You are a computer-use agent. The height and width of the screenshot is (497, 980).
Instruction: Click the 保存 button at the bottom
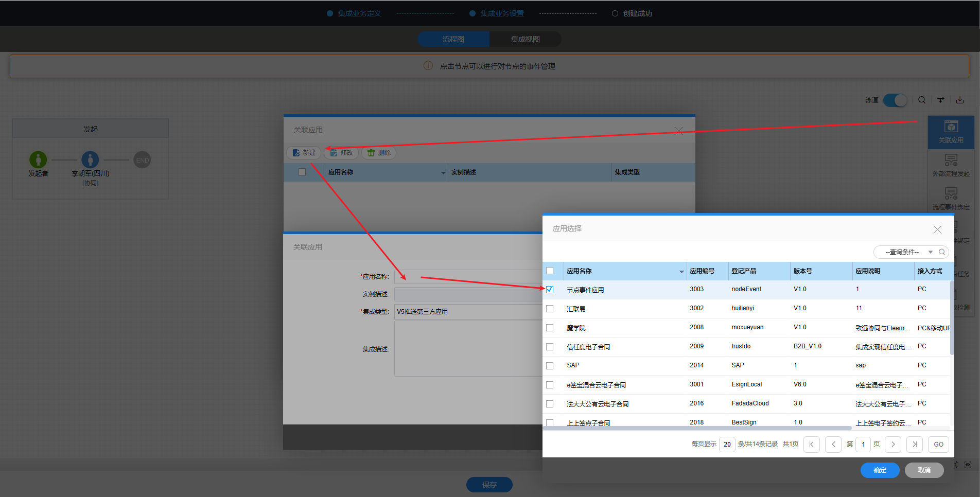tap(489, 485)
